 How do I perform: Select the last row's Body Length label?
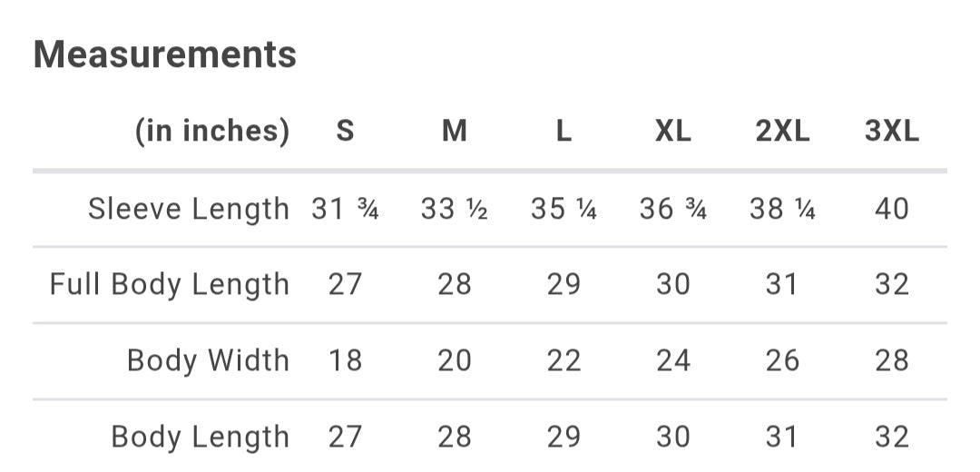coord(201,437)
